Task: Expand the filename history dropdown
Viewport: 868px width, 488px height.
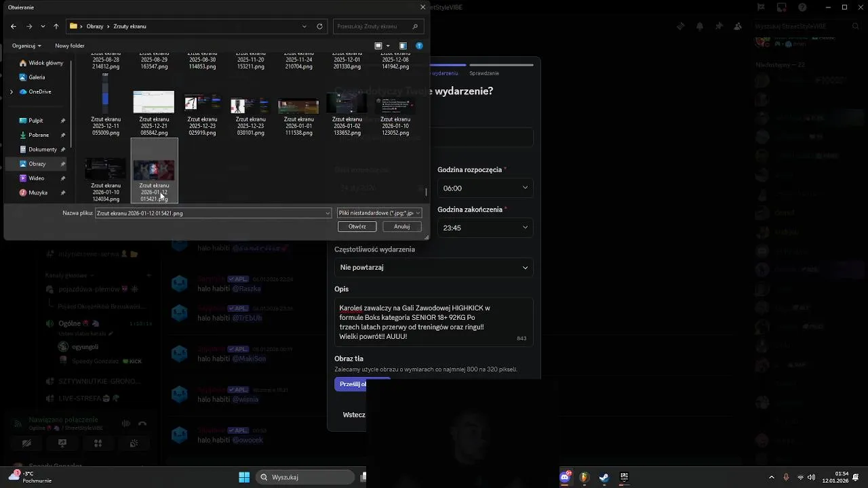Action: pos(328,213)
